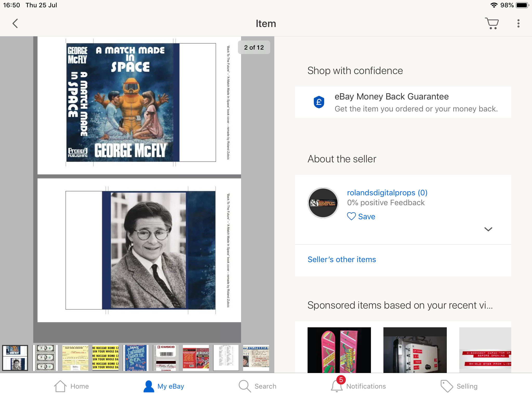Select the Sports Almanac thumbnail
The width and height of the screenshot is (532, 399).
pyautogui.click(x=196, y=358)
